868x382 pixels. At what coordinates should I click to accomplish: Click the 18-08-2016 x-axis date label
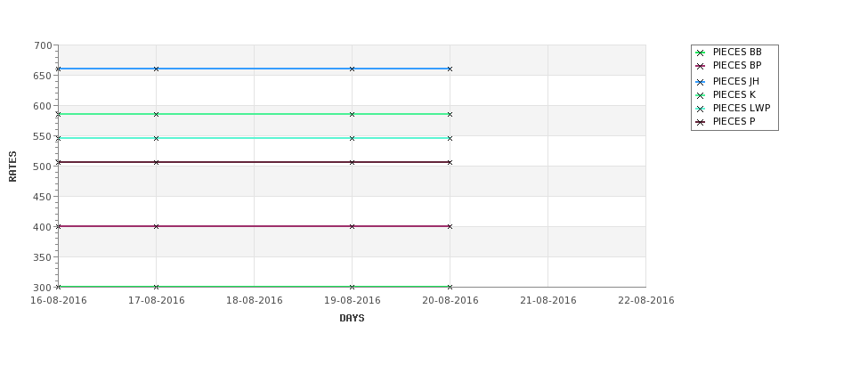254,301
